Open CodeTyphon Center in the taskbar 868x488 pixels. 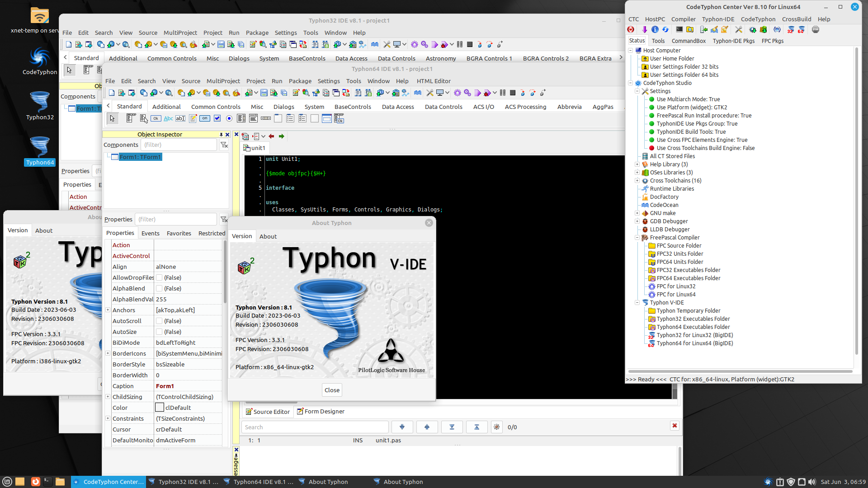[108, 482]
